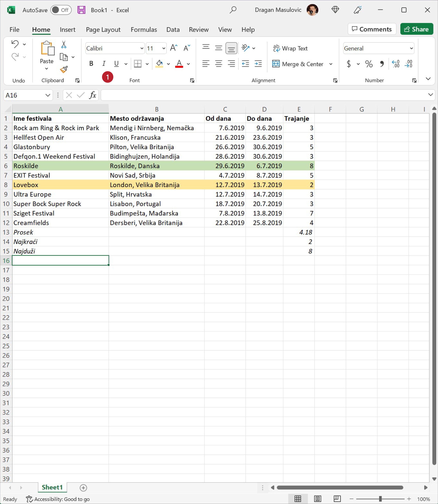Switch to Page Break Preview button

(x=337, y=499)
